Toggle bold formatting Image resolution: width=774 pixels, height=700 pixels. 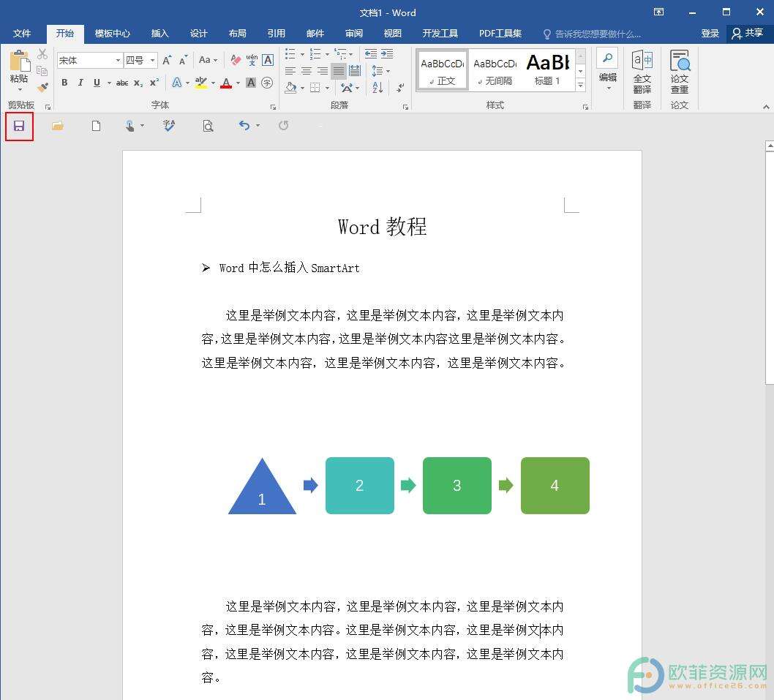click(64, 83)
